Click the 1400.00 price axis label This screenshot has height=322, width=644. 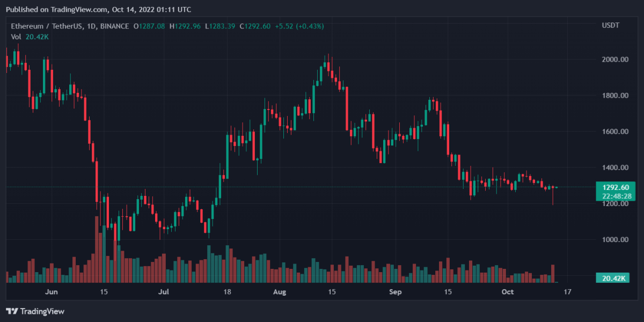click(x=614, y=167)
